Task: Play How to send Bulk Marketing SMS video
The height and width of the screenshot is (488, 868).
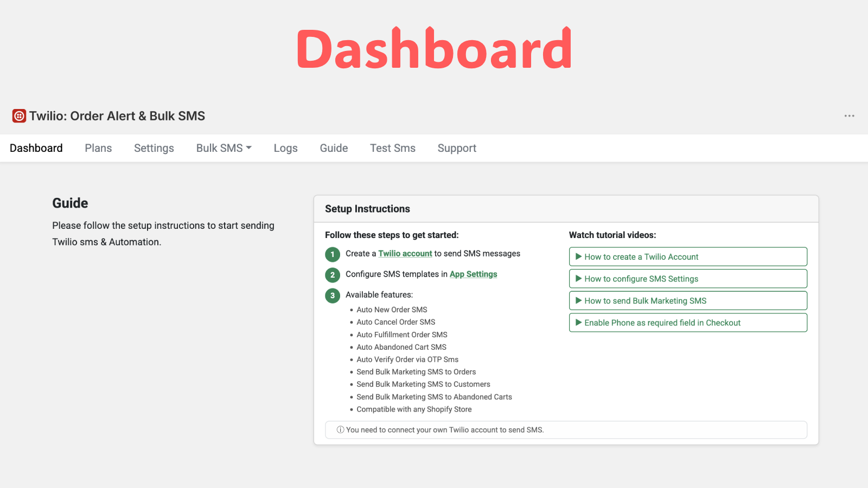Action: [688, 300]
